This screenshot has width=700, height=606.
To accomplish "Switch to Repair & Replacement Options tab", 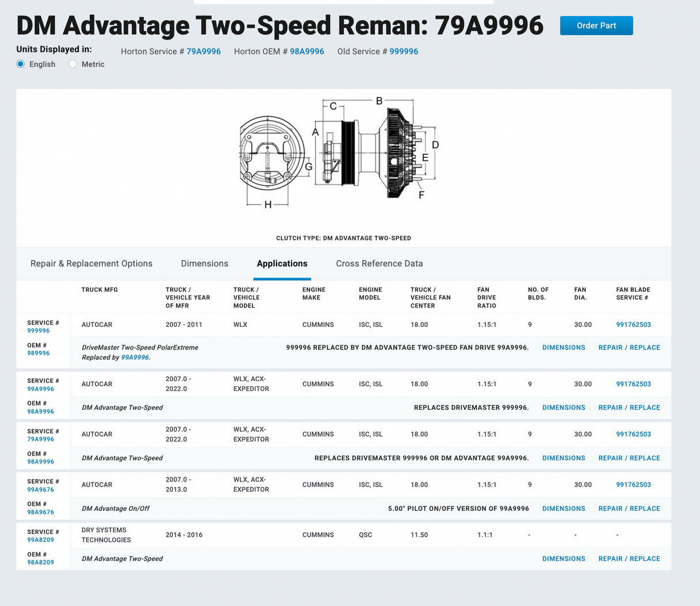I will point(91,264).
